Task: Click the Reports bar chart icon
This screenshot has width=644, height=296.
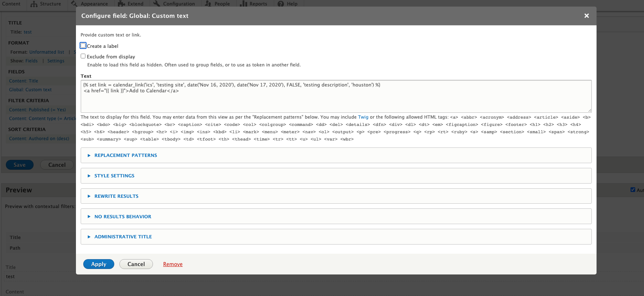Action: click(244, 4)
